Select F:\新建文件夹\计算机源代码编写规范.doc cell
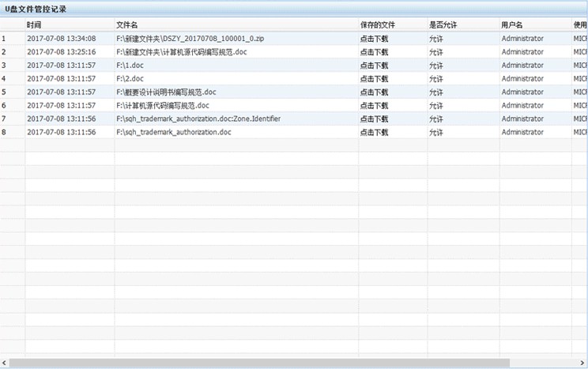This screenshot has height=369, width=588. (x=182, y=52)
